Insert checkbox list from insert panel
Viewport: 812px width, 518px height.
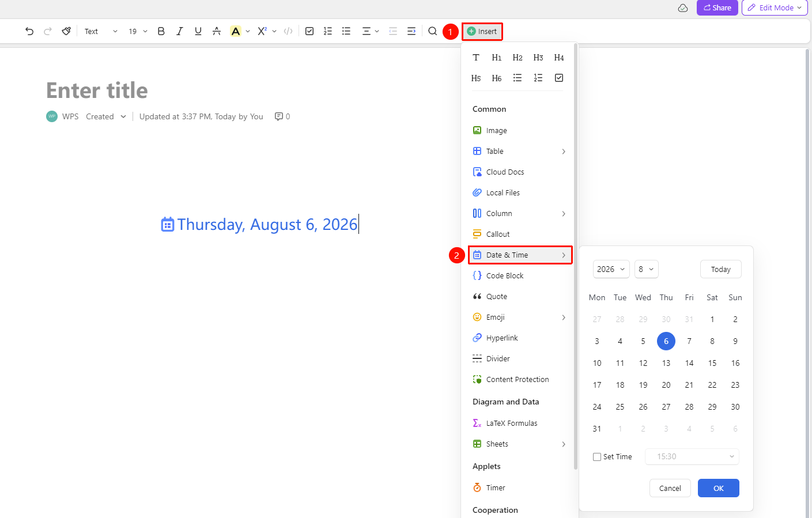coord(559,78)
